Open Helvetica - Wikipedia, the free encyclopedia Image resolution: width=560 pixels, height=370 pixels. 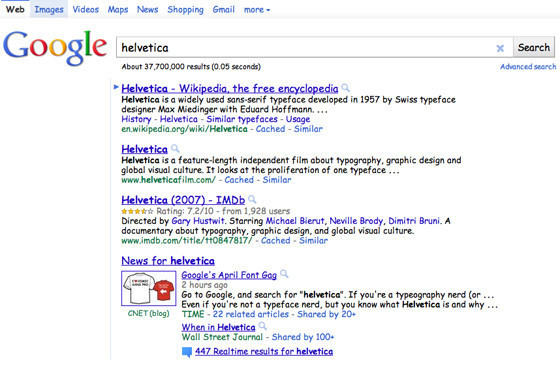pos(230,89)
